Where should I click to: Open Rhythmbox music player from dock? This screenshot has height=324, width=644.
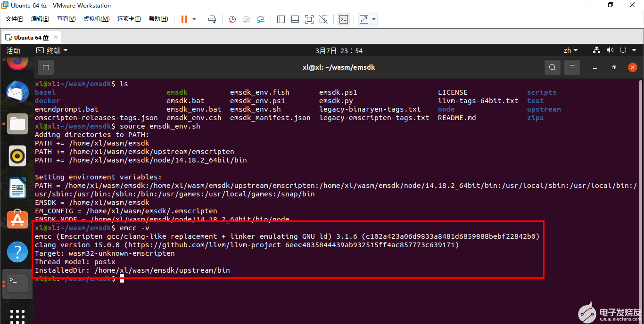pos(17,156)
